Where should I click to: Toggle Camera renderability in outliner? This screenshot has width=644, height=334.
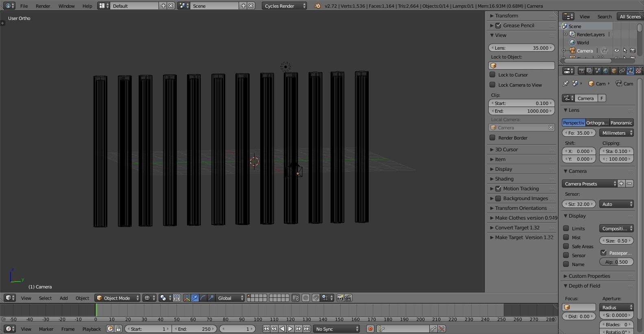pos(633,50)
